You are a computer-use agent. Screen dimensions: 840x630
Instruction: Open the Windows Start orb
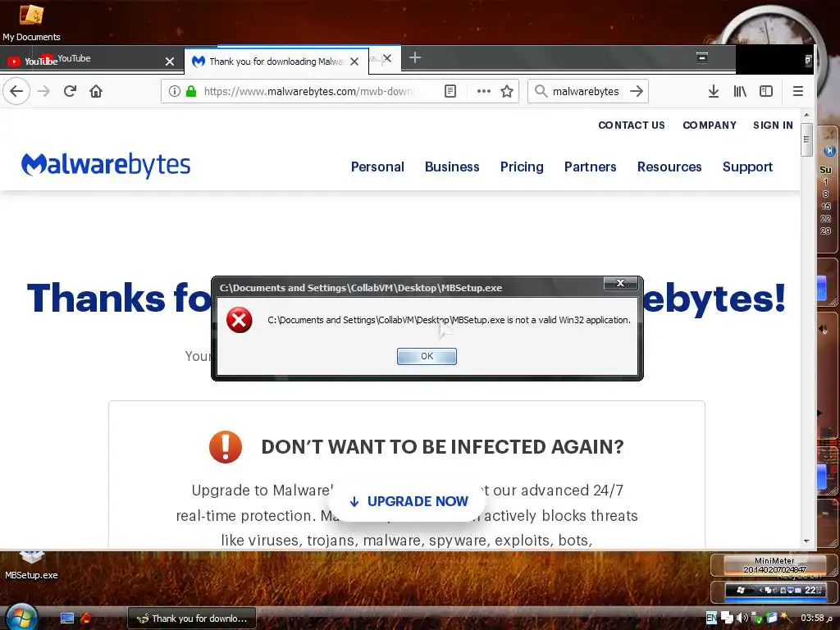click(21, 617)
